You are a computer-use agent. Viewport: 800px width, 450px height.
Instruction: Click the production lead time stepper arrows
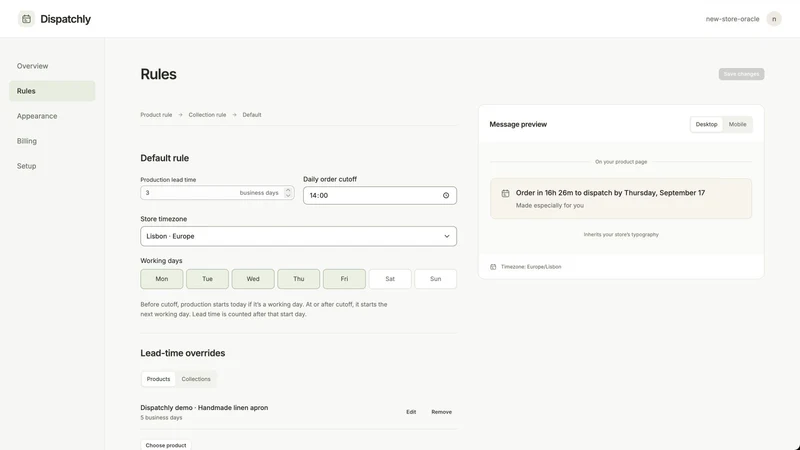coord(288,193)
